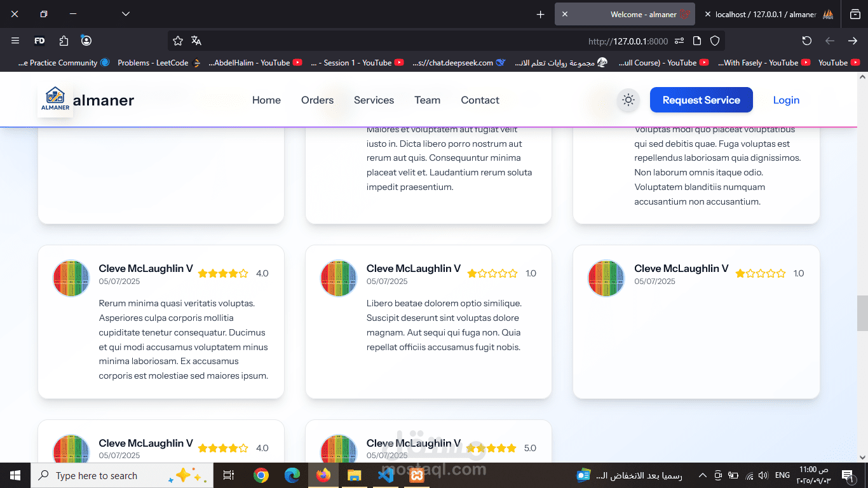Click the volume speaker tray icon

[763, 475]
